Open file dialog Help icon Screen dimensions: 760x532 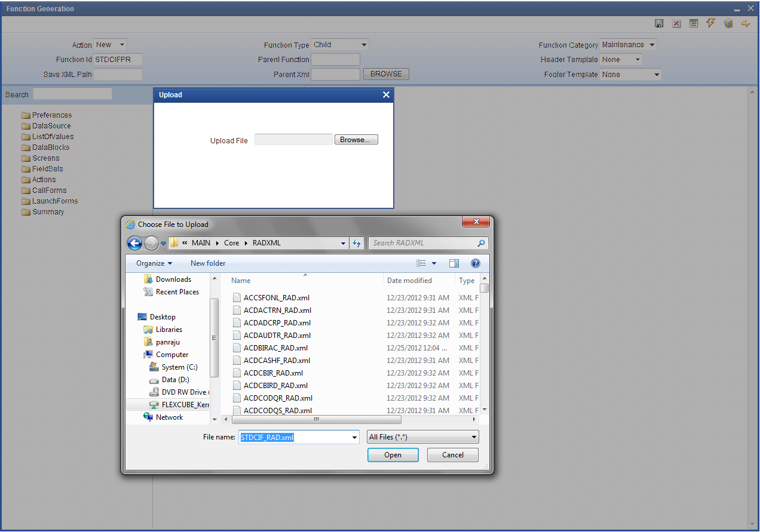coord(476,263)
